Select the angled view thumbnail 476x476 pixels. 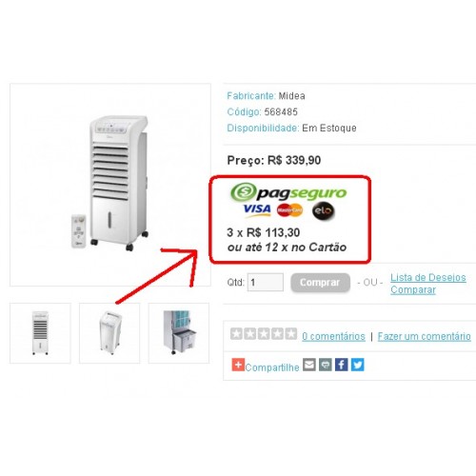pyautogui.click(x=109, y=333)
